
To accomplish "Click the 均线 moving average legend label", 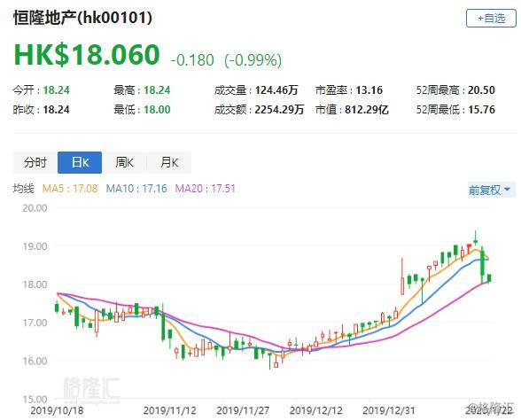I will (x=24, y=189).
